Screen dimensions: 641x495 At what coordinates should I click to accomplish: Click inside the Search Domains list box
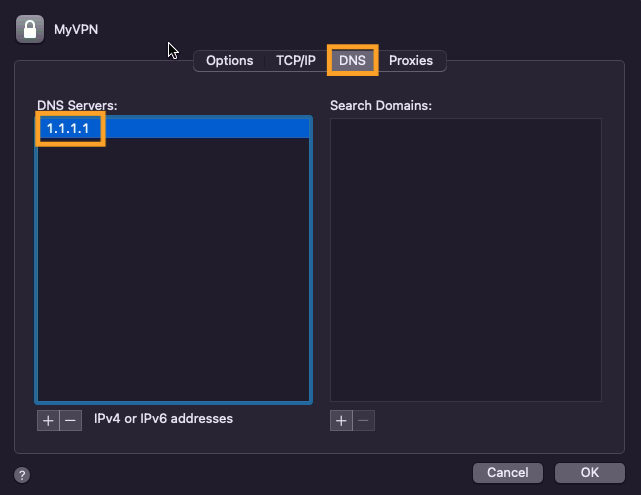click(466, 260)
